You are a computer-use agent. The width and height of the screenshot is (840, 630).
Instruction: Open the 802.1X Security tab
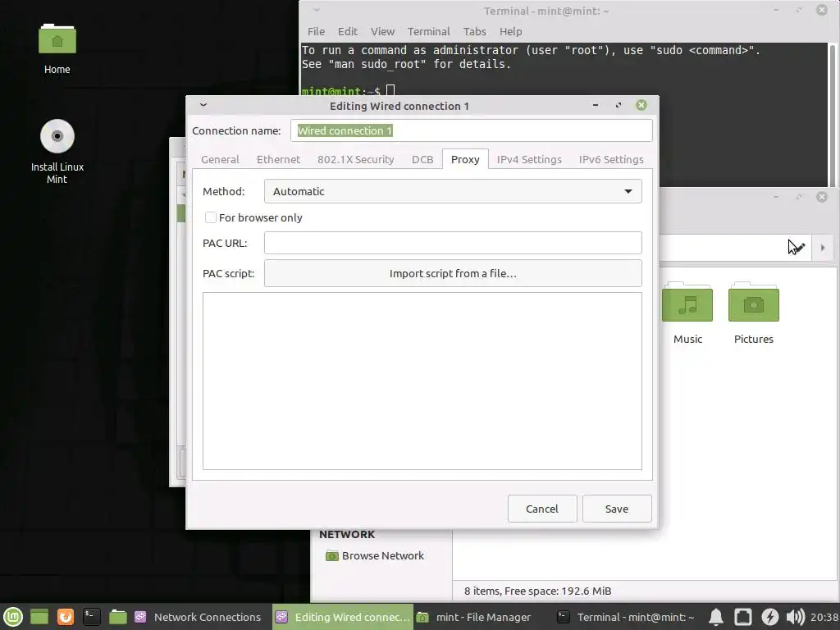click(x=356, y=160)
